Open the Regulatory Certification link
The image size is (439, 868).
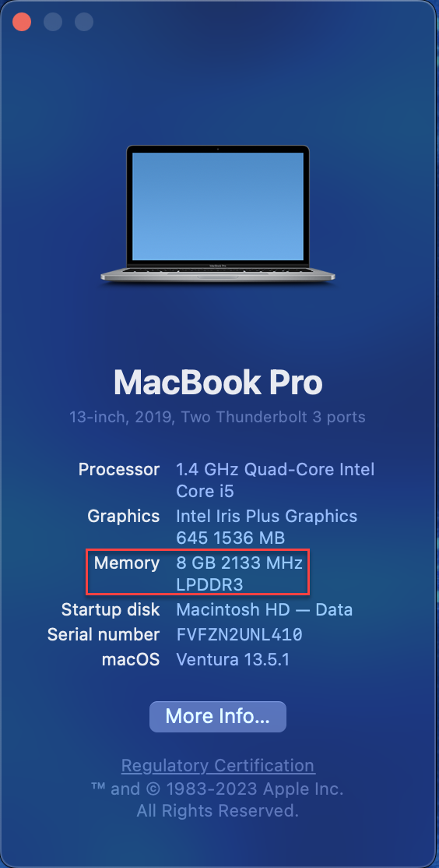218,766
